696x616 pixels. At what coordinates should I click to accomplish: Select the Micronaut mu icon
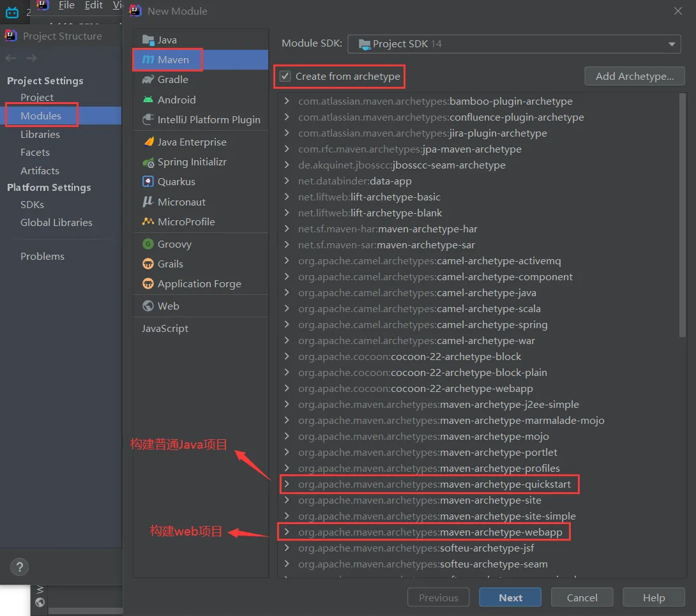click(x=148, y=202)
